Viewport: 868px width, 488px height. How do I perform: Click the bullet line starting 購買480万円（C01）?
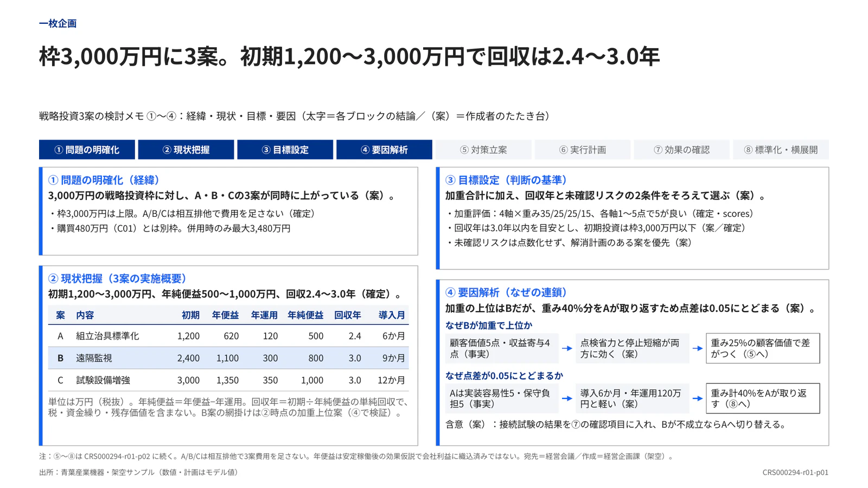click(170, 228)
